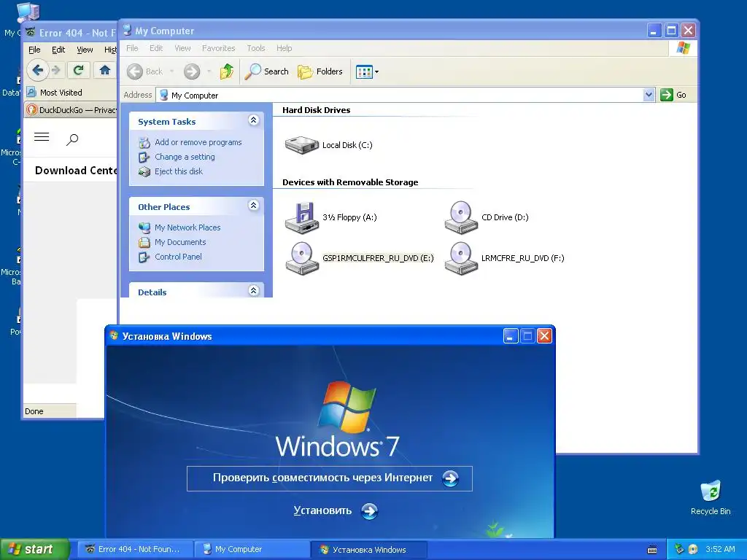Click the browser Home icon

coord(105,71)
